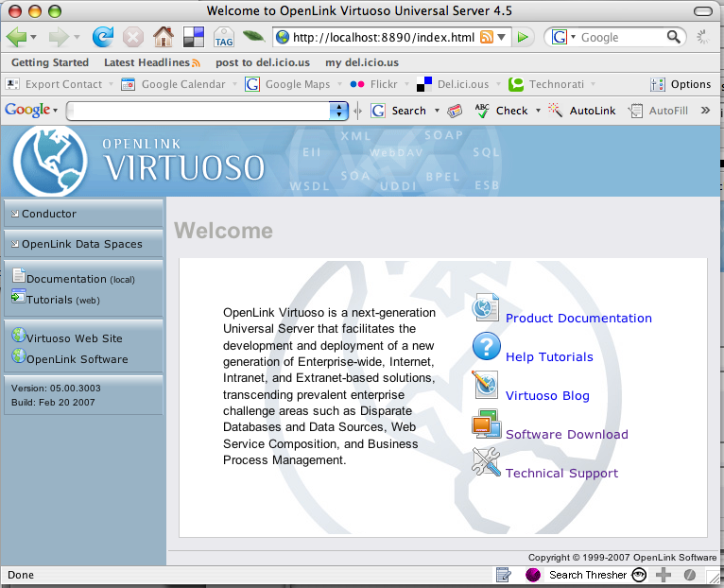Open Documentation (local) sidebar link

[74, 278]
